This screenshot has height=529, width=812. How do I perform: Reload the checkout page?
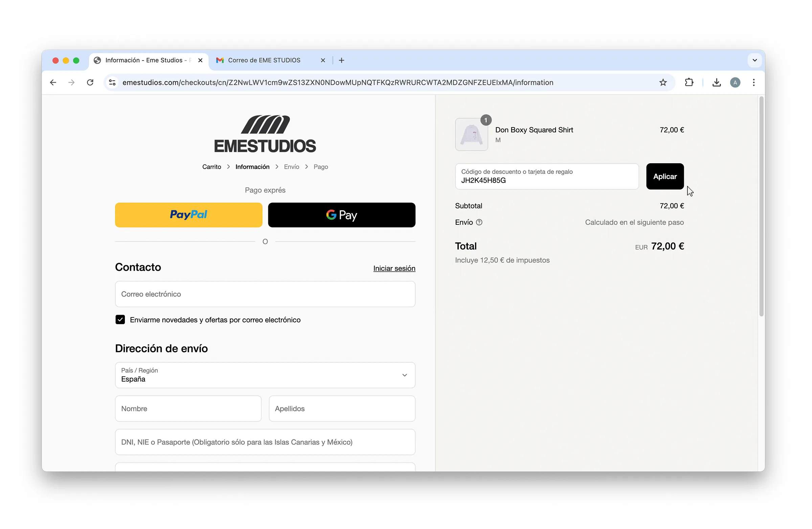pyautogui.click(x=90, y=82)
